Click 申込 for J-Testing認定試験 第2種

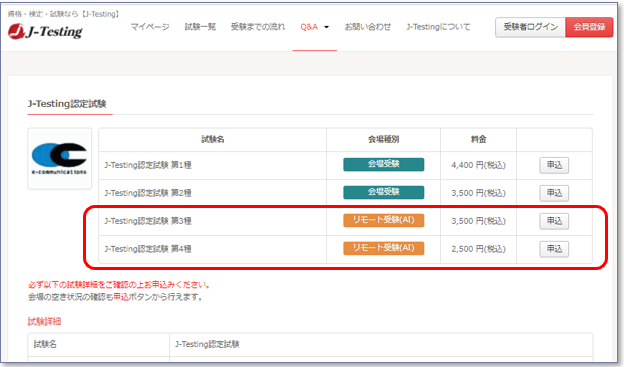[554, 193]
